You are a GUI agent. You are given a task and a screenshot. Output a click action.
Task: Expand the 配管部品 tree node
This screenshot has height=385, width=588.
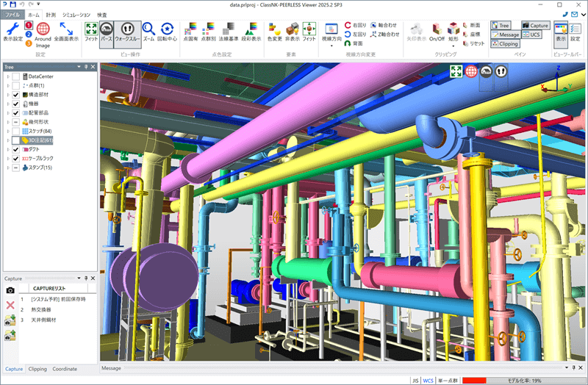[x=7, y=113]
